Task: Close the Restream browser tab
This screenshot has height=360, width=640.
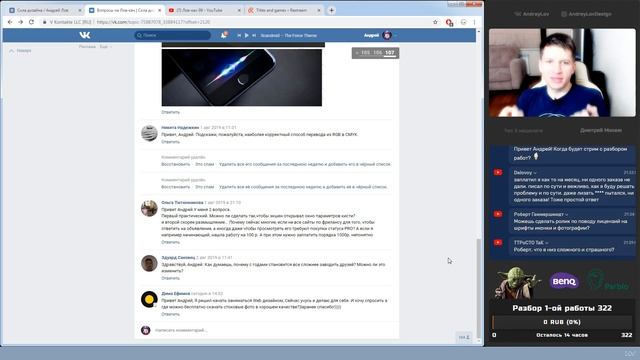Action: (x=319, y=10)
